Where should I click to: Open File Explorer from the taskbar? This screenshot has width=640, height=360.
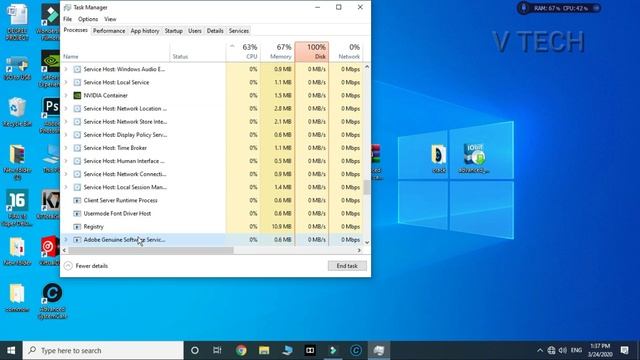click(264, 350)
